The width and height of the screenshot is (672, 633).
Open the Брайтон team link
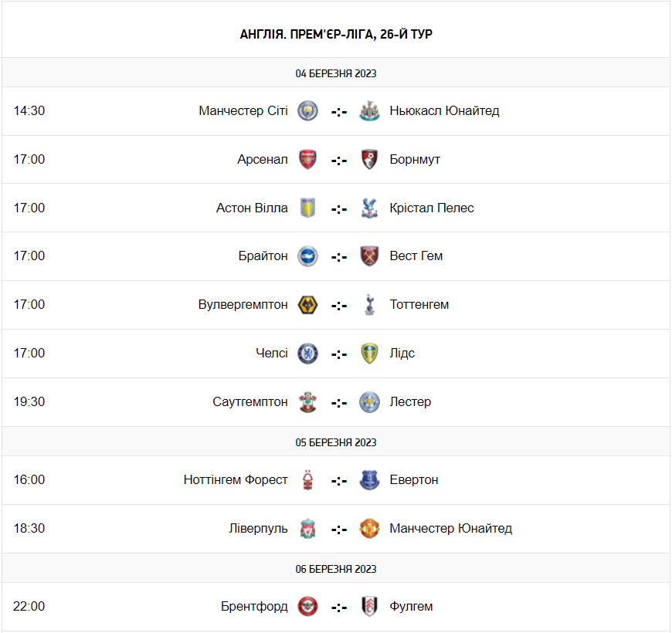[263, 256]
